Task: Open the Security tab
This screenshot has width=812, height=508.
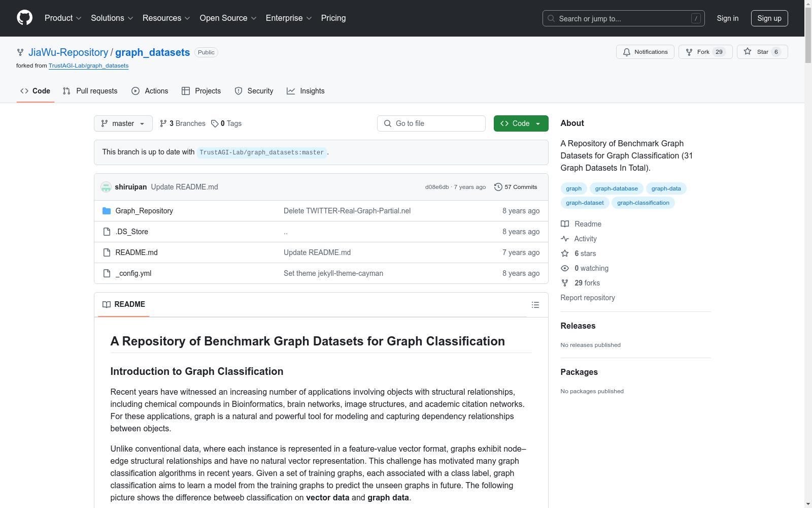Action: pos(254,91)
